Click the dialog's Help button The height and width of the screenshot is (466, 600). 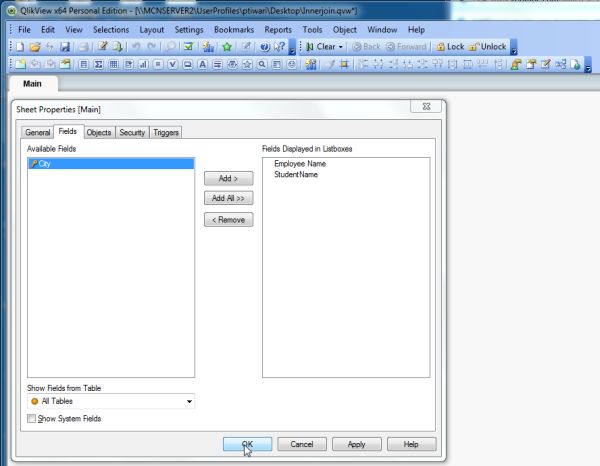point(411,444)
